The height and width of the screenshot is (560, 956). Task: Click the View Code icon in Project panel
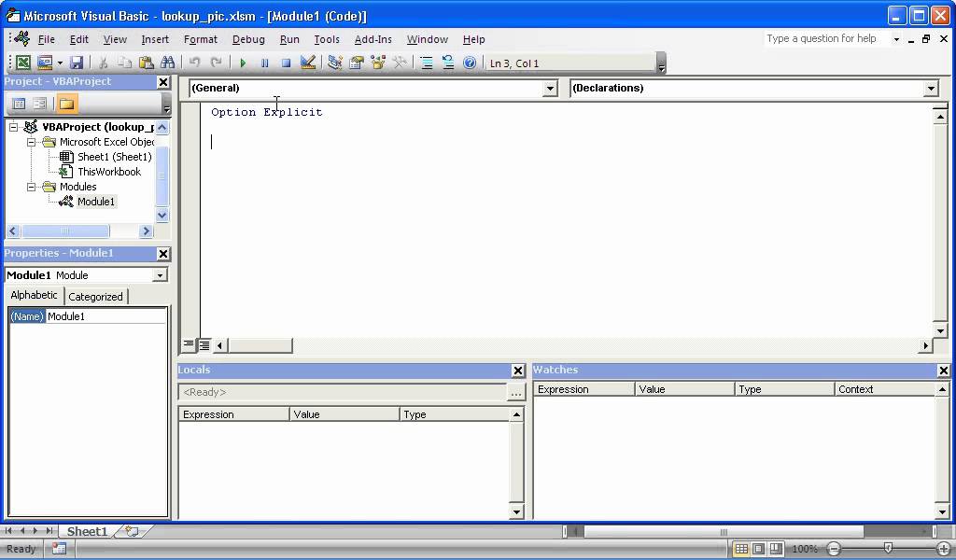19,104
